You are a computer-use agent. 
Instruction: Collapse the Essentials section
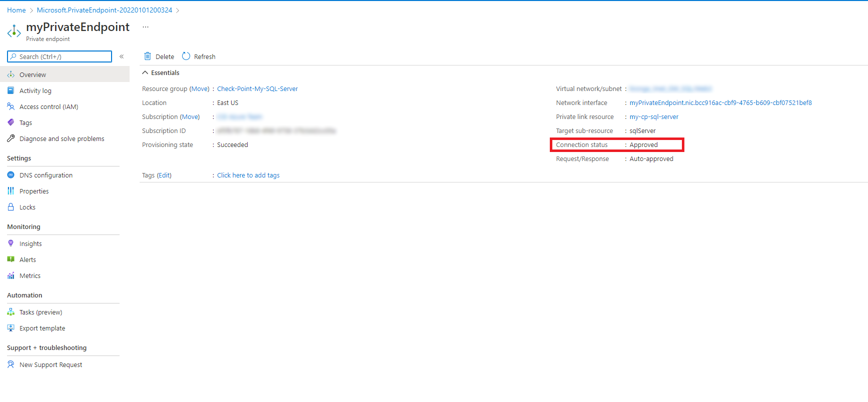pyautogui.click(x=145, y=72)
